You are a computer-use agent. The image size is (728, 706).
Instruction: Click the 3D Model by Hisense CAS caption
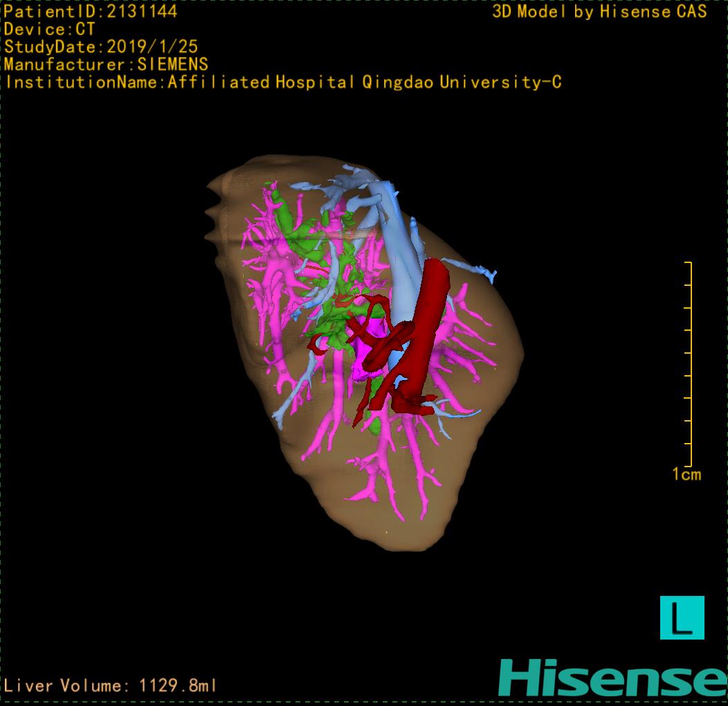599,12
